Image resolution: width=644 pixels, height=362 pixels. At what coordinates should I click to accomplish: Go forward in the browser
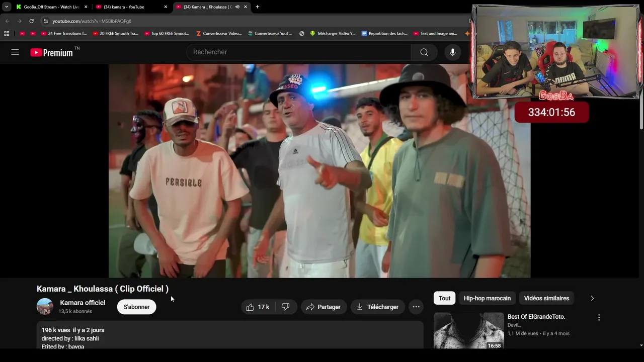point(19,21)
